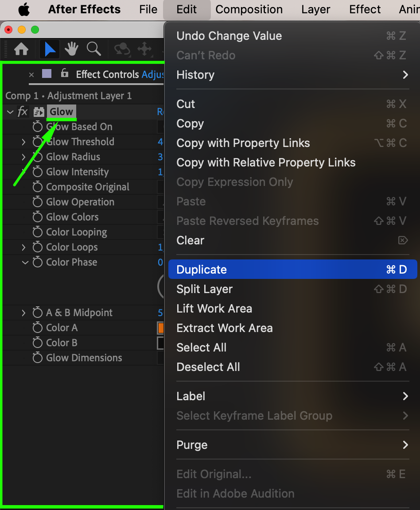The height and width of the screenshot is (510, 420).
Task: Open the Layer menu
Action: tap(315, 9)
